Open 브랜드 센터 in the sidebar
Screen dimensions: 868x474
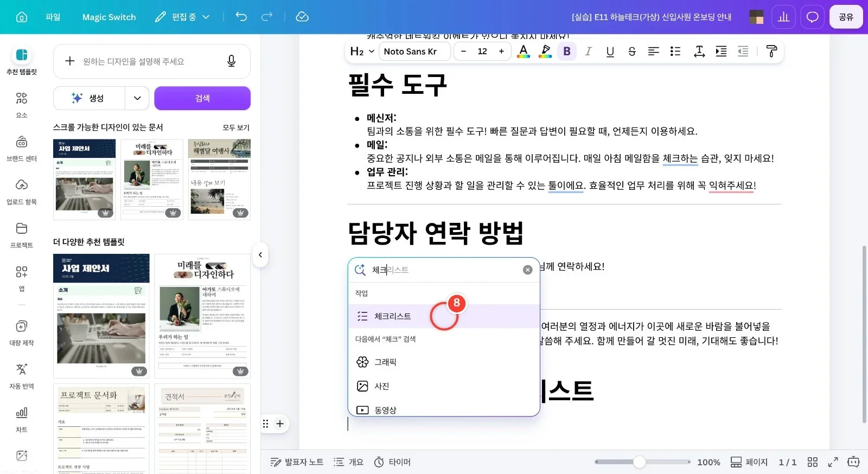(x=22, y=148)
